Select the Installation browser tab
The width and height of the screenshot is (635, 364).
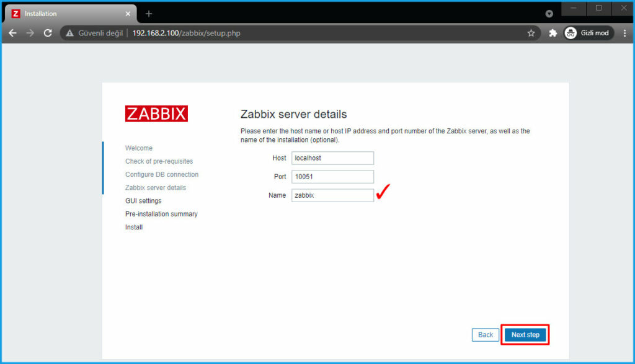(71, 14)
